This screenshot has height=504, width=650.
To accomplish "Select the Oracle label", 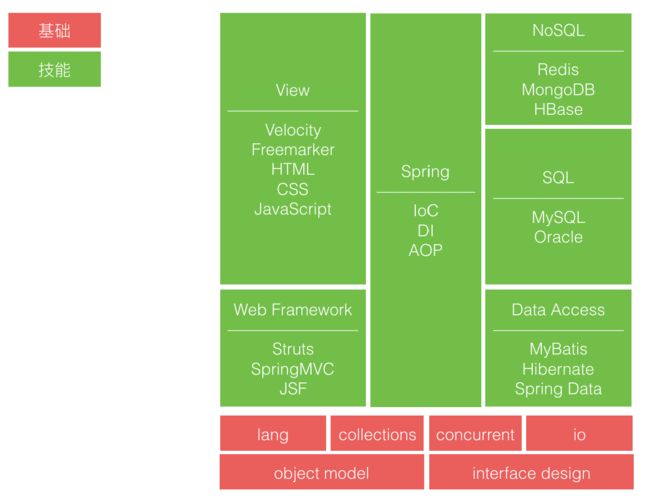I will coord(558,237).
